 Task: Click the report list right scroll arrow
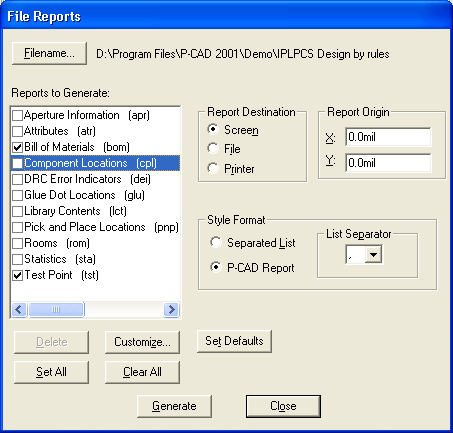[172, 310]
